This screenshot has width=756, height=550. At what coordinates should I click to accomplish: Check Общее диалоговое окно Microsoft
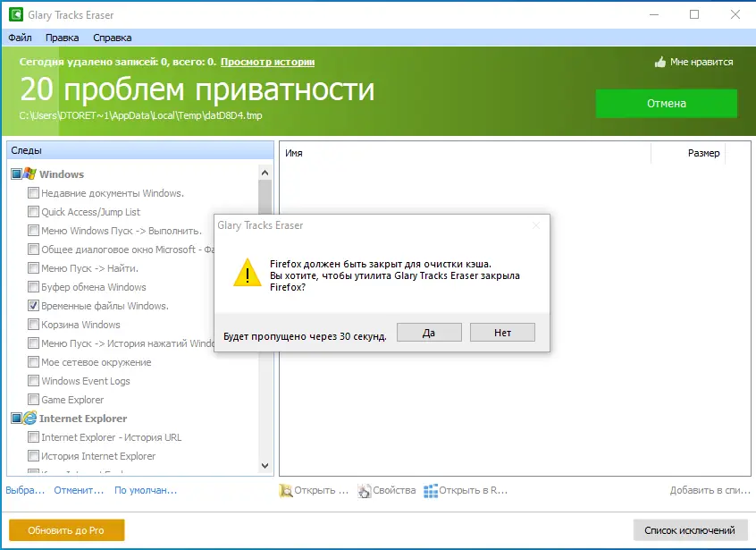tap(33, 250)
